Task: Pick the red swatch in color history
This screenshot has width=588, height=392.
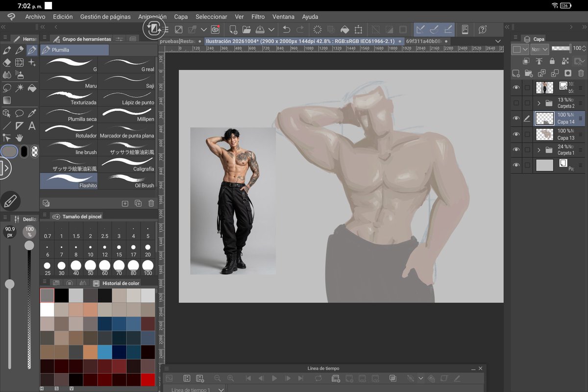Action: (148, 380)
